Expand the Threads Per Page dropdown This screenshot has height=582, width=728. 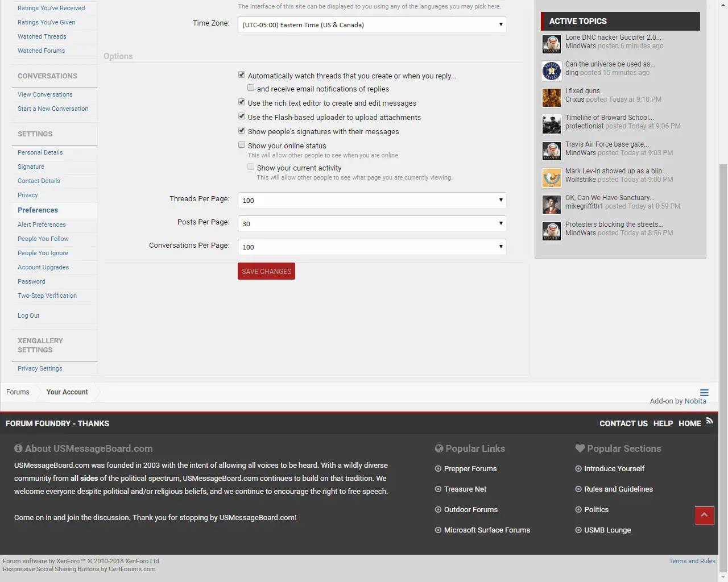(371, 201)
